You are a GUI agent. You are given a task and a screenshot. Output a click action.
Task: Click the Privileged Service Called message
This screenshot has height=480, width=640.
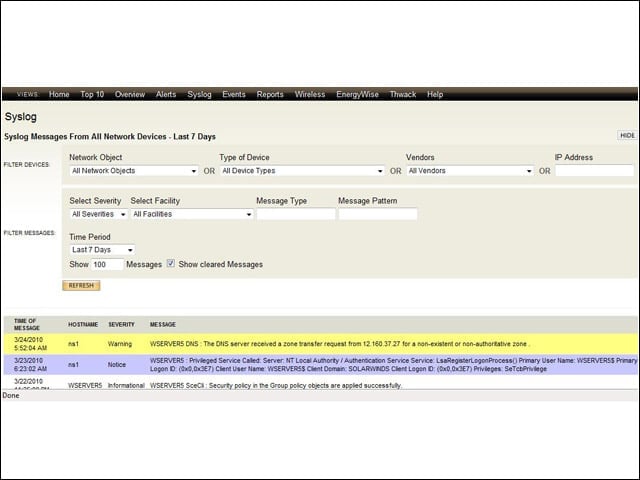(393, 364)
